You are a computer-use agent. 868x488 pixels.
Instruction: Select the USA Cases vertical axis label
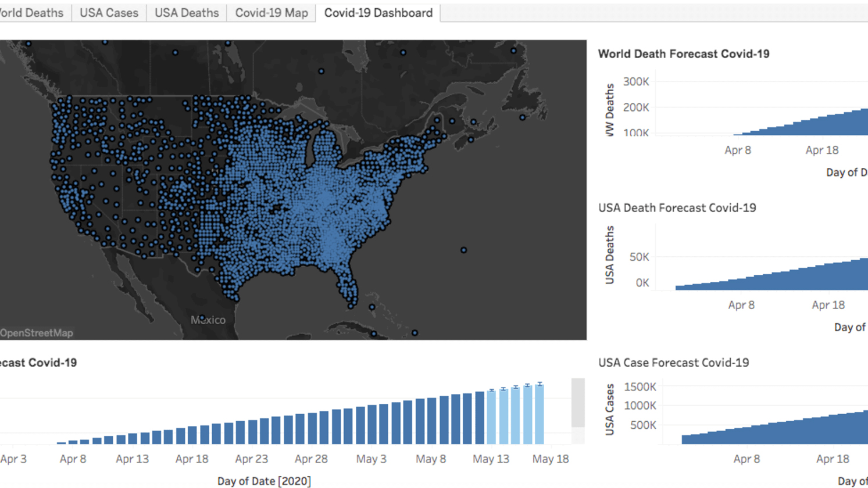point(610,410)
